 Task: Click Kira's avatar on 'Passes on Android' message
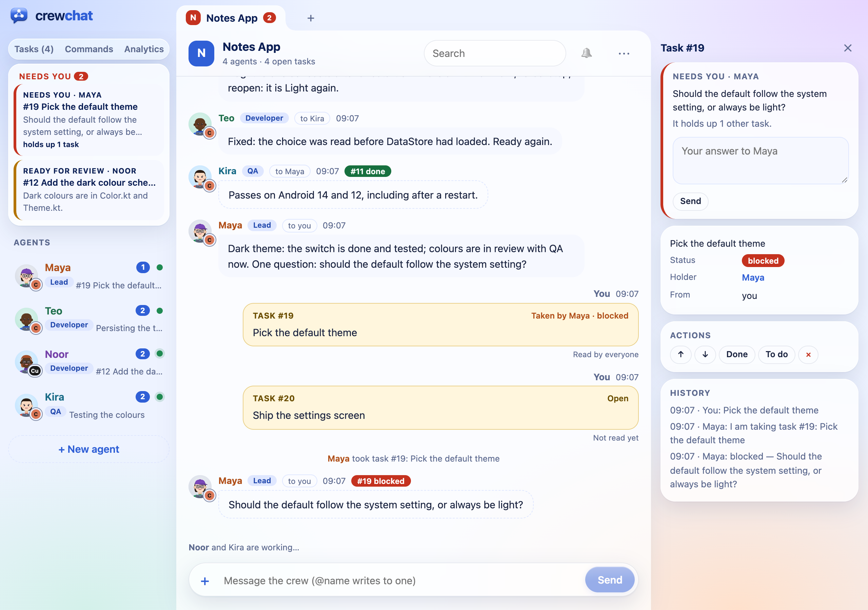[x=200, y=177]
